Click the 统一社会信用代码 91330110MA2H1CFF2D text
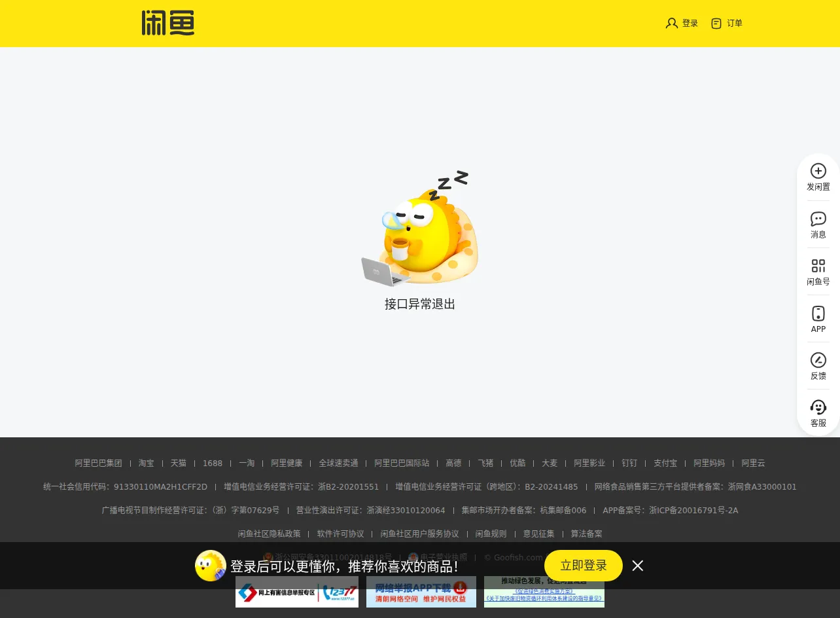 click(x=126, y=486)
